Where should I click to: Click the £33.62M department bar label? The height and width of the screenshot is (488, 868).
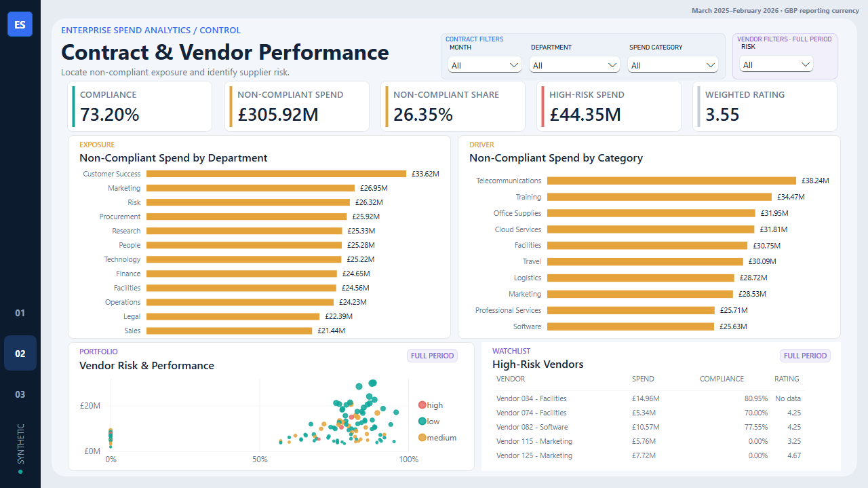(425, 174)
